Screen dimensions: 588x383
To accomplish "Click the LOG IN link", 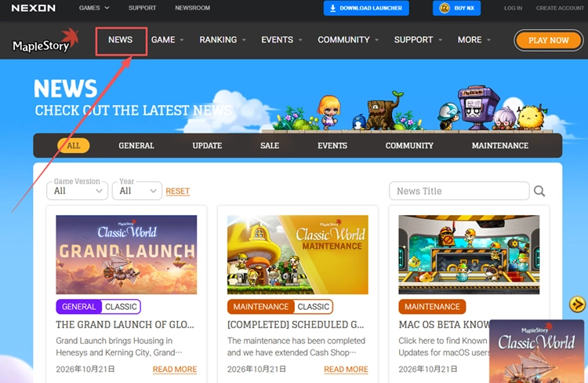I will pyautogui.click(x=513, y=8).
